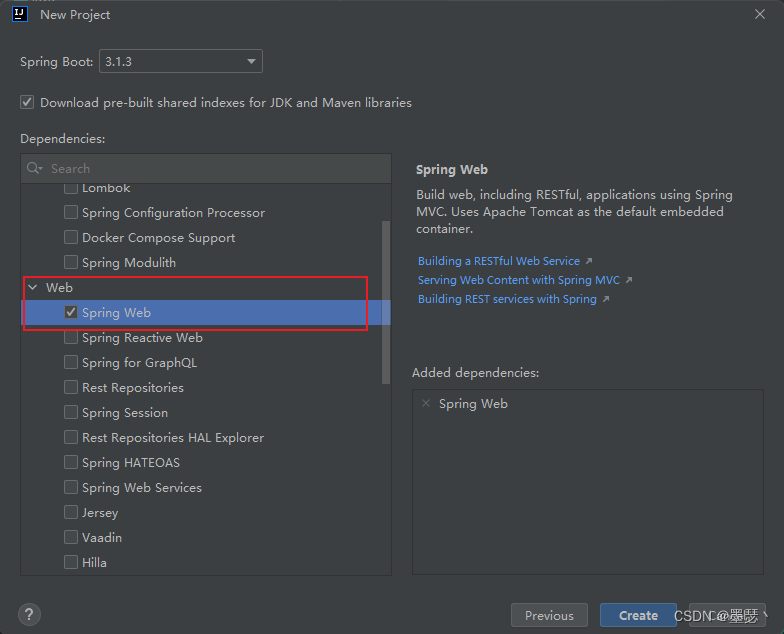
Task: Collapse the Web category chevron
Action: click(33, 287)
